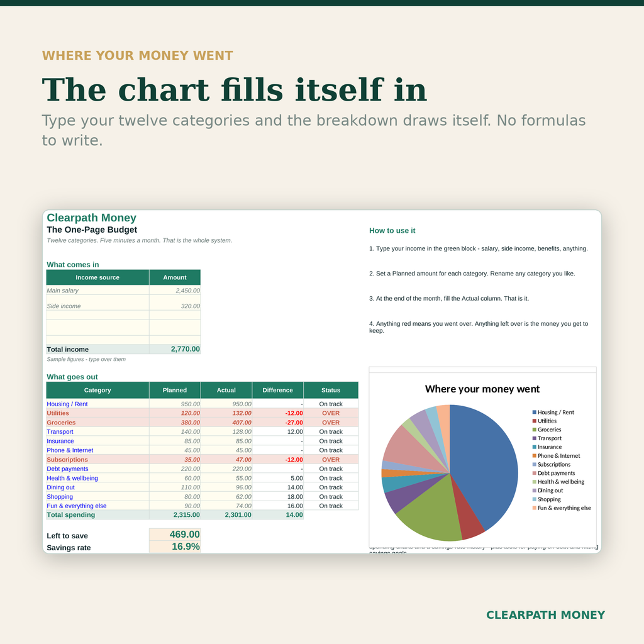The image size is (644, 644).
Task: Click the Health & wellbeing category cell
Action: [97, 478]
